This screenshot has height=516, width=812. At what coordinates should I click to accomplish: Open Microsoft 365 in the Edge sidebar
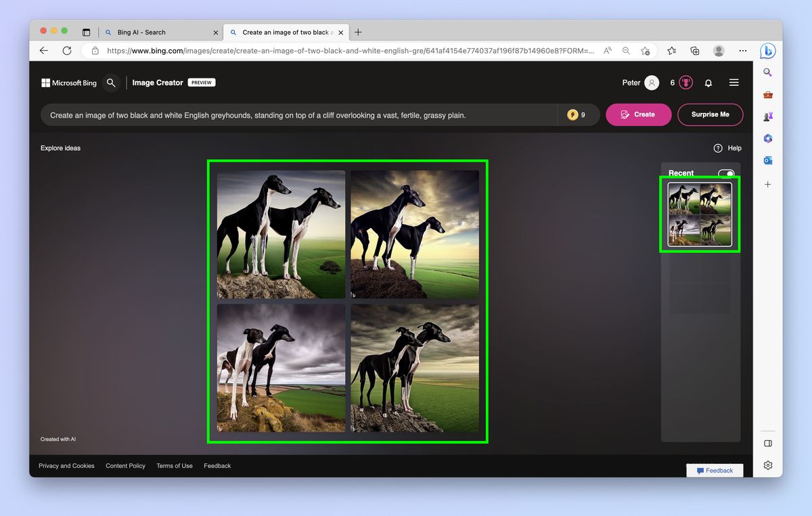click(767, 139)
